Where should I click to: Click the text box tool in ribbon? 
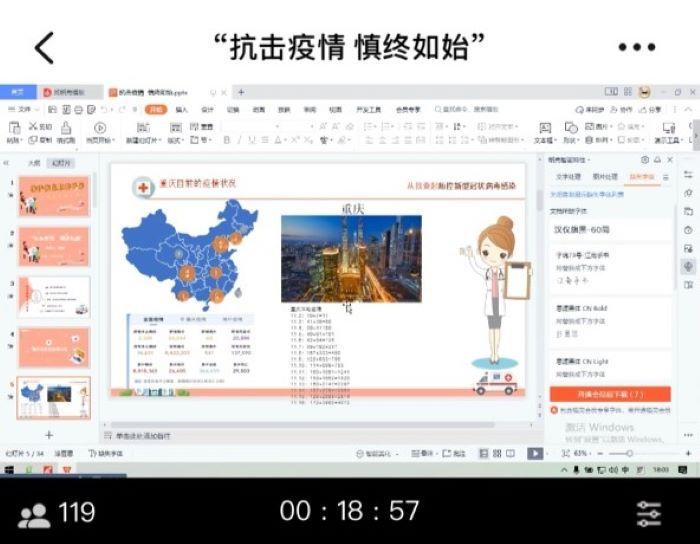[544, 128]
